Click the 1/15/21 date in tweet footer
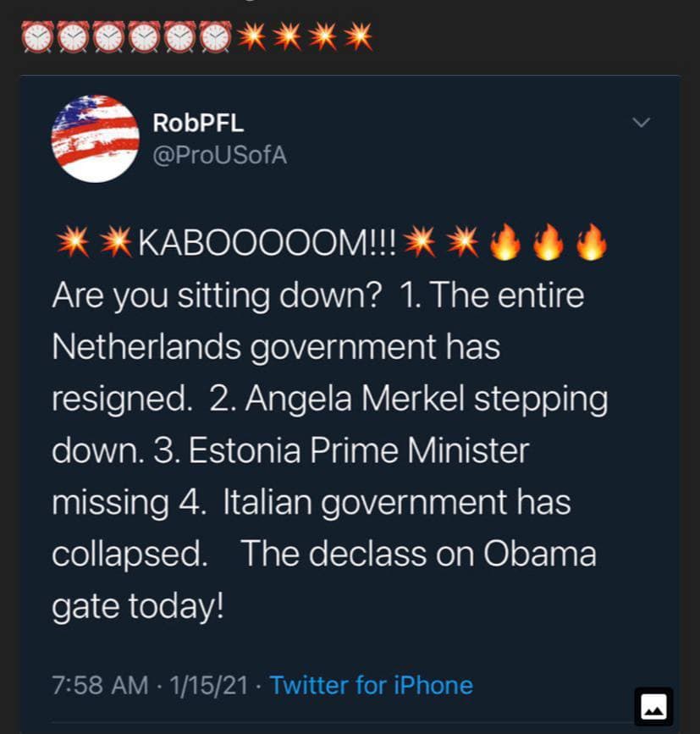Viewport: 700px width, 734px height. (x=209, y=684)
